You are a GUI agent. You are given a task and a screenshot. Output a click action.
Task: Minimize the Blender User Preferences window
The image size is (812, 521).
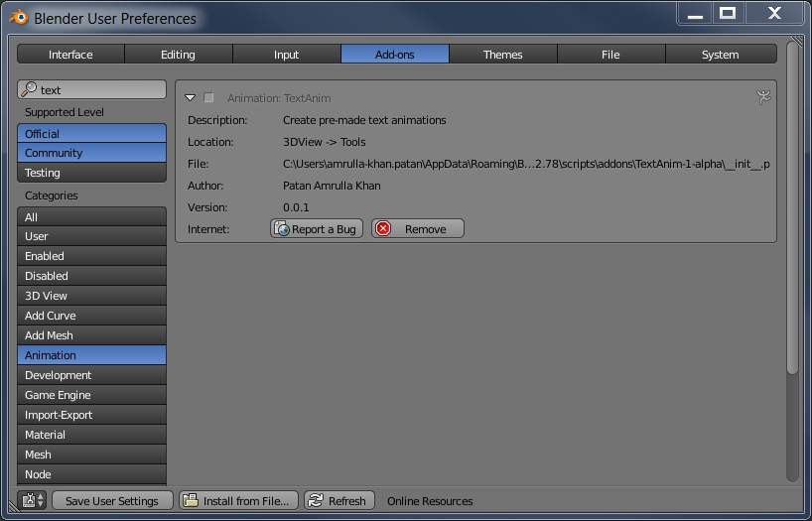click(695, 14)
